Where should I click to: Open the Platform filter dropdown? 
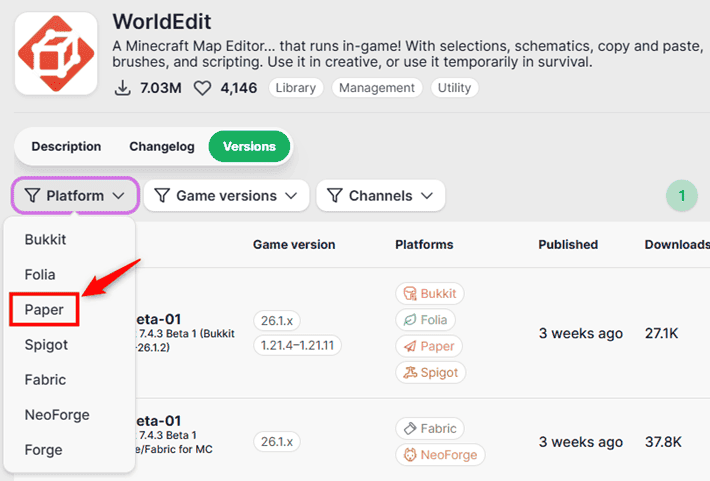click(x=75, y=196)
